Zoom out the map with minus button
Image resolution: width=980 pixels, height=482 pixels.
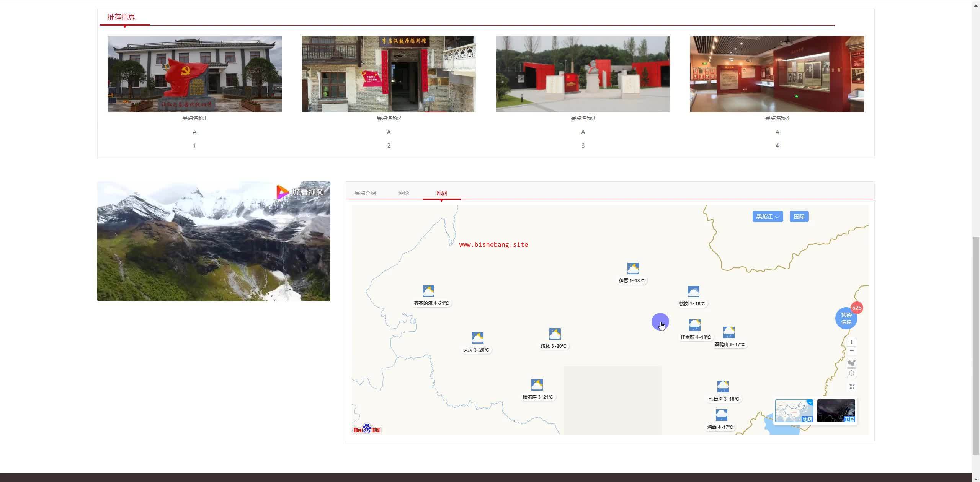(851, 351)
